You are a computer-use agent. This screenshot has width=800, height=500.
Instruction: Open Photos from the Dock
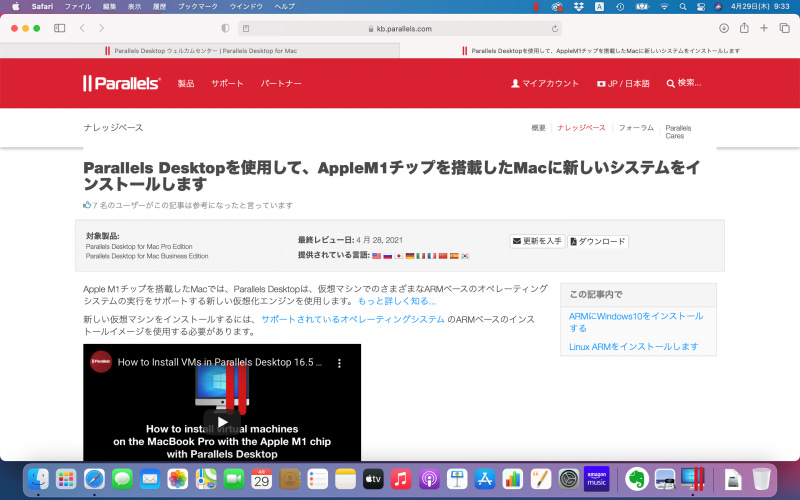tap(178, 479)
